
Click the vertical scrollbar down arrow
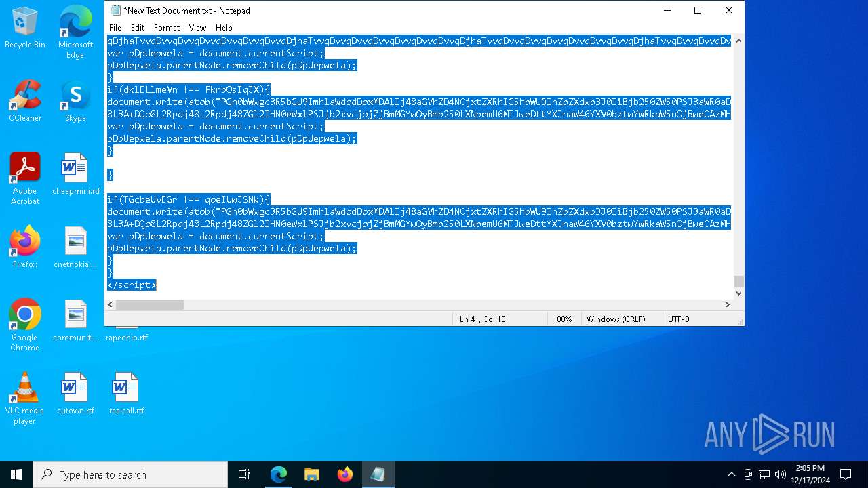point(738,293)
